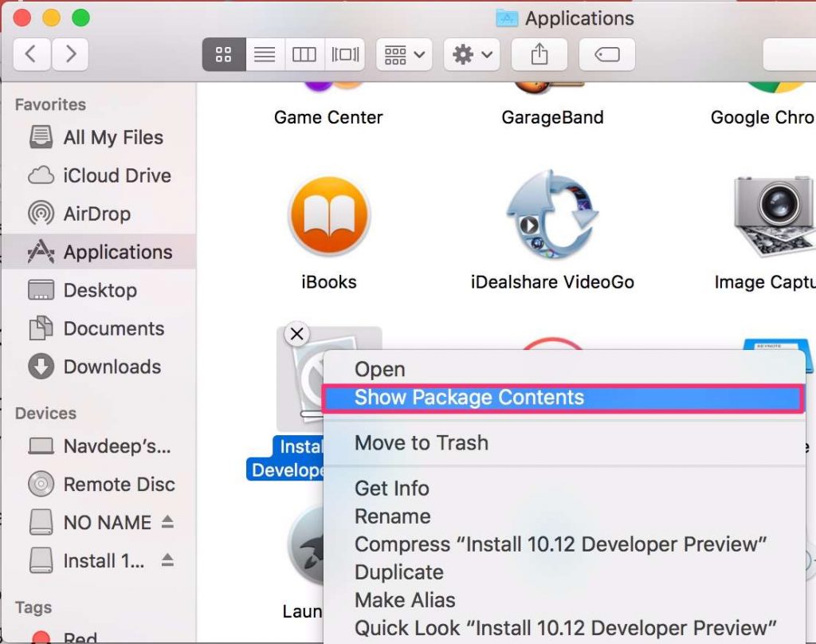Choose Open from context menu
This screenshot has width=816, height=644.
click(x=564, y=369)
